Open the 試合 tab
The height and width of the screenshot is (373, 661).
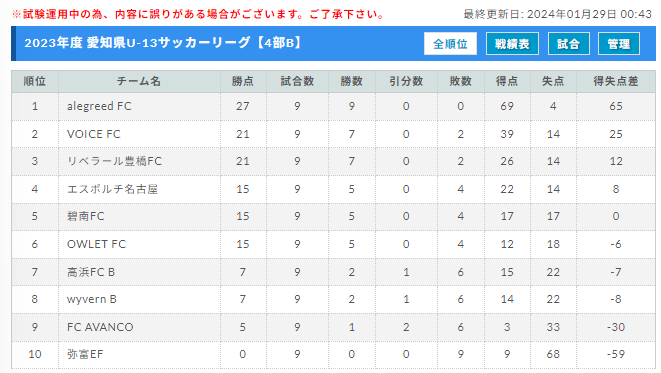coord(568,44)
